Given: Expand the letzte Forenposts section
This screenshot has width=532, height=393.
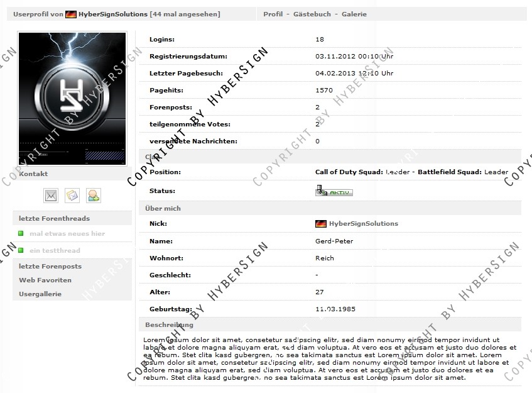Looking at the screenshot, I should 50,266.
